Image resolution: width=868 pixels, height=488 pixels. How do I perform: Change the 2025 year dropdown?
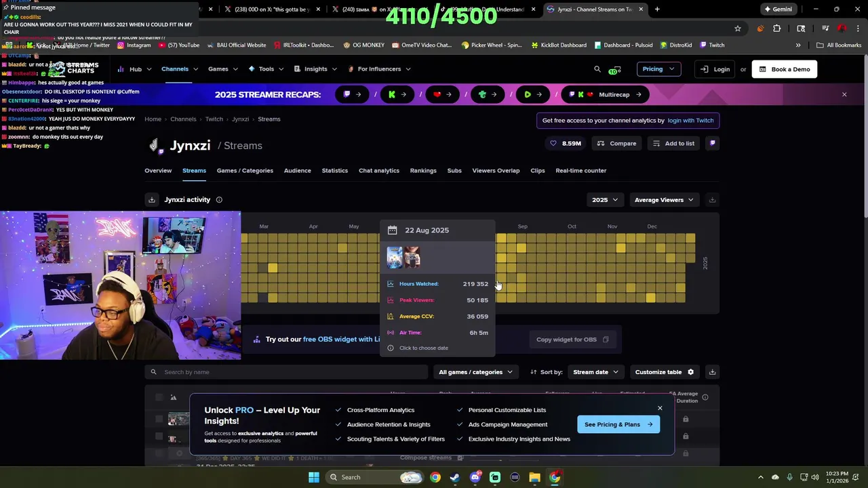pos(605,200)
